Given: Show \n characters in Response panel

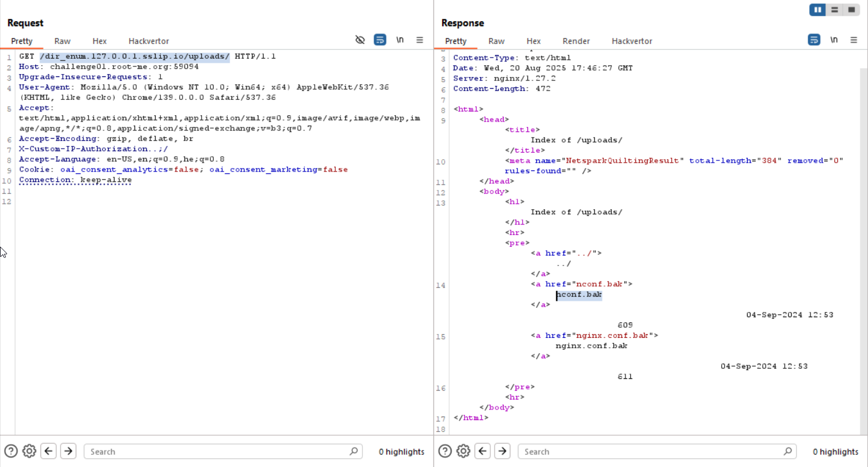Looking at the screenshot, I should [834, 40].
